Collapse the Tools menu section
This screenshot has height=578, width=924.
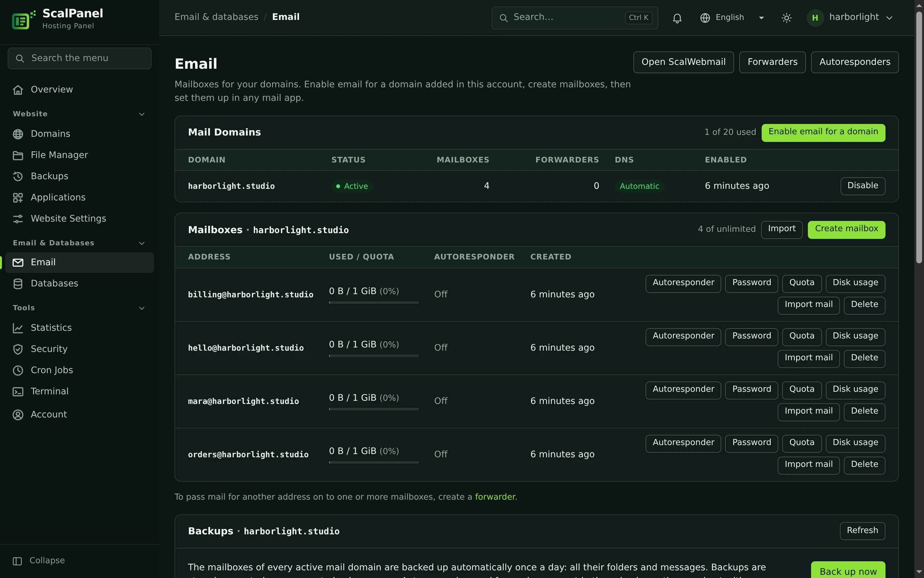[x=142, y=308]
